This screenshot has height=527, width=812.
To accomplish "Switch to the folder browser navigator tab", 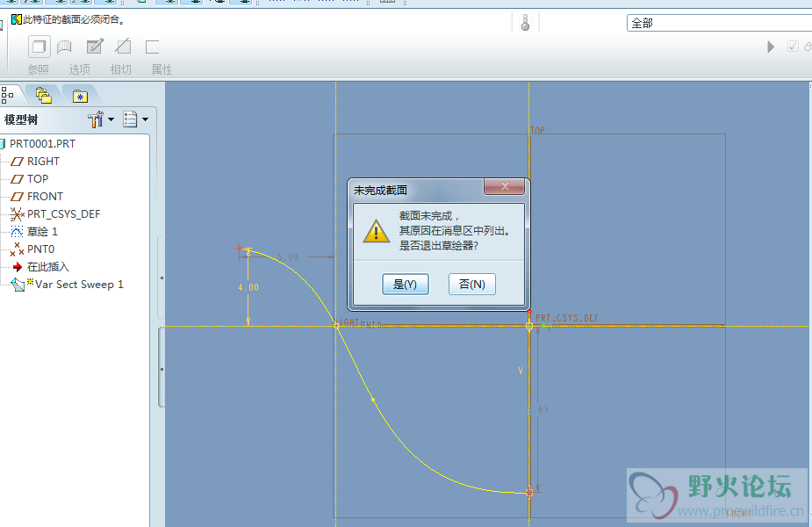I will (44, 96).
